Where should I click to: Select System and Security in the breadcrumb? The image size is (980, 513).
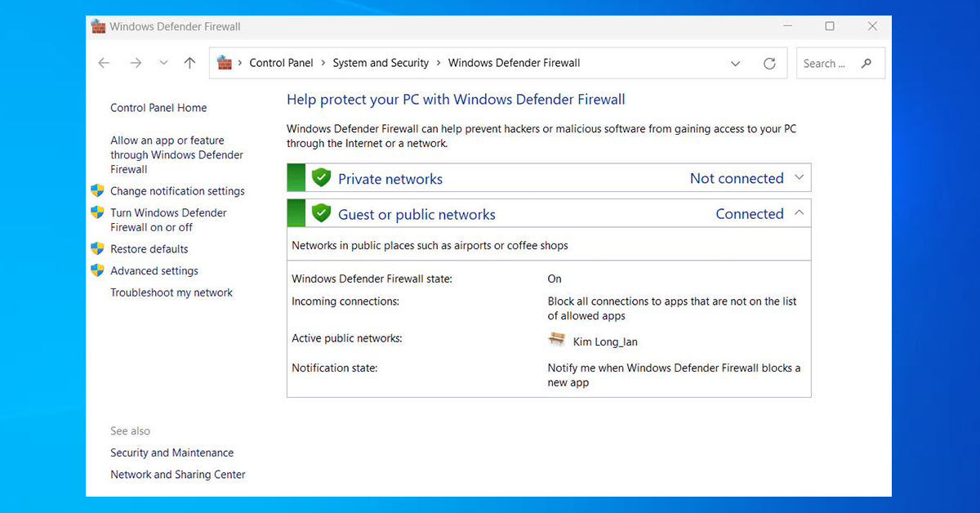[381, 63]
